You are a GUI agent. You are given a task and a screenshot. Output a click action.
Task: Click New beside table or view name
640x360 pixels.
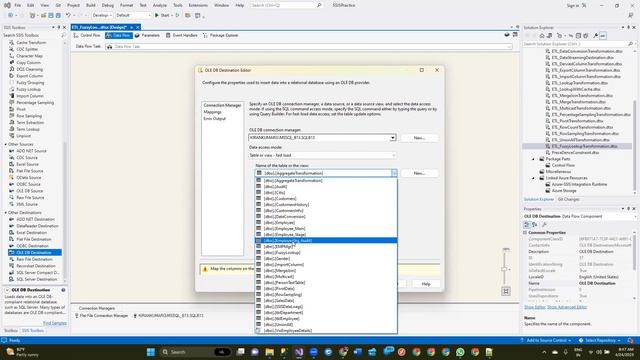click(420, 173)
